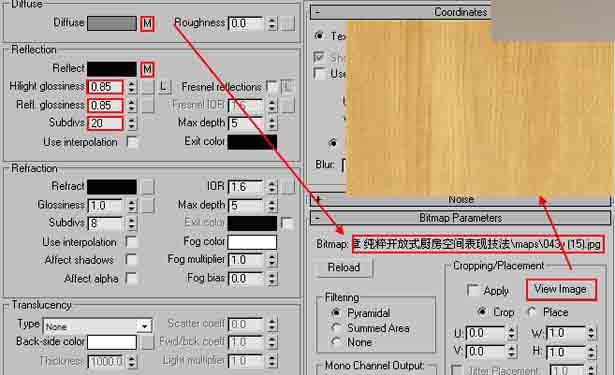Click the cropping U spinner arrows

point(511,333)
